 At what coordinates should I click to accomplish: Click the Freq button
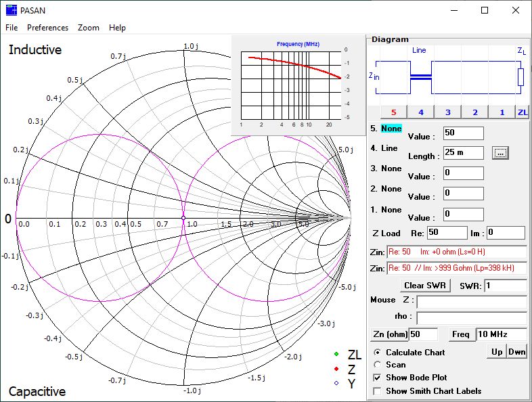tap(461, 334)
